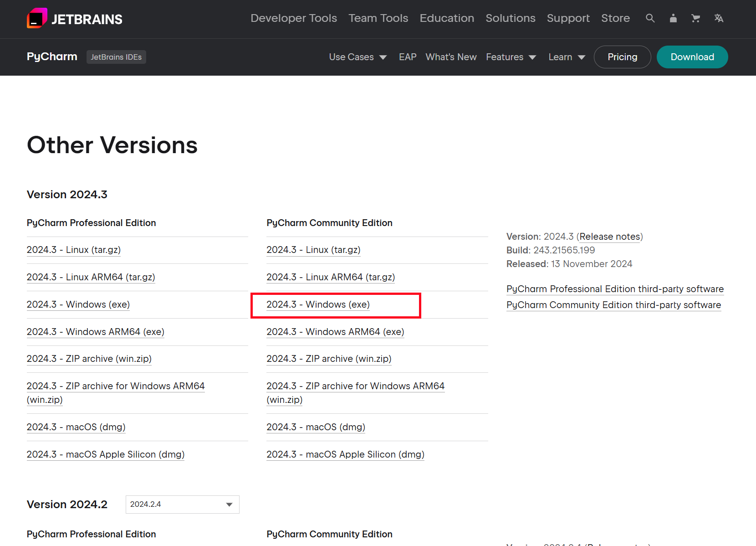Image resolution: width=756 pixels, height=546 pixels.
Task: Open the 2024.2.4 version selector
Action: point(183,505)
